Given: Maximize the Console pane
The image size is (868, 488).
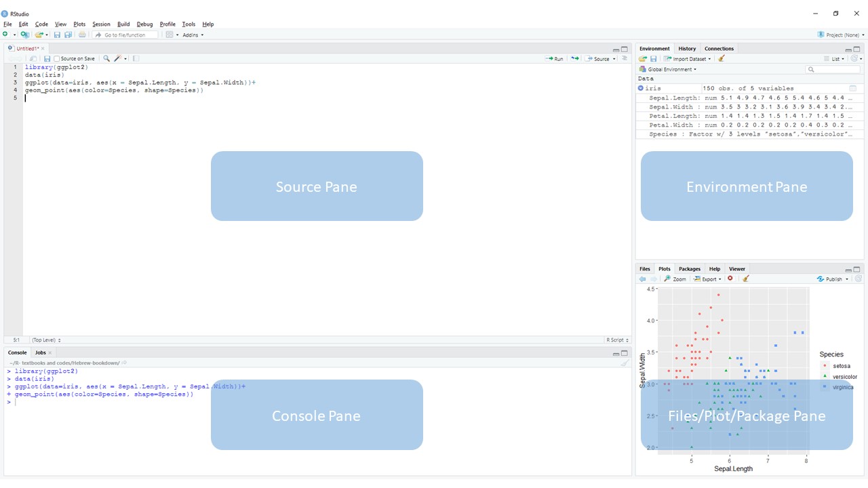Looking at the screenshot, I should coord(625,353).
